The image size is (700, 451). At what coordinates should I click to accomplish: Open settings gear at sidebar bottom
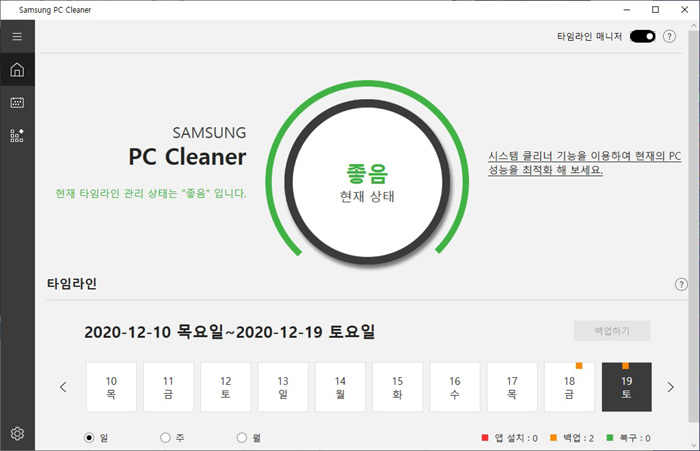[17, 433]
